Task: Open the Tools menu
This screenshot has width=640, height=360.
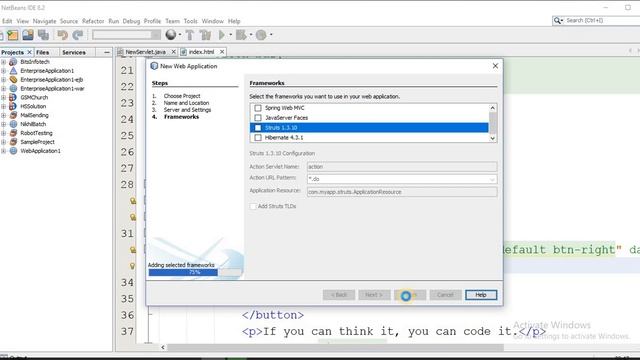Action: pos(190,21)
